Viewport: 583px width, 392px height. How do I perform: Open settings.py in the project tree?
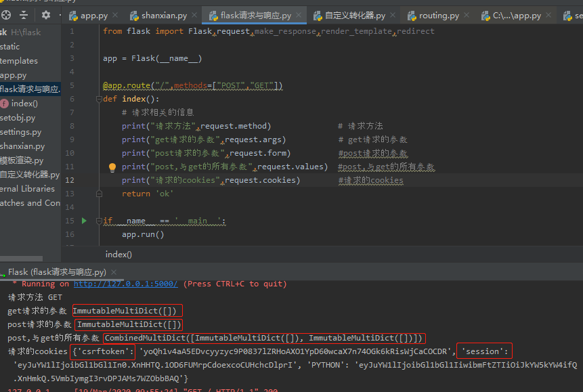(20, 132)
